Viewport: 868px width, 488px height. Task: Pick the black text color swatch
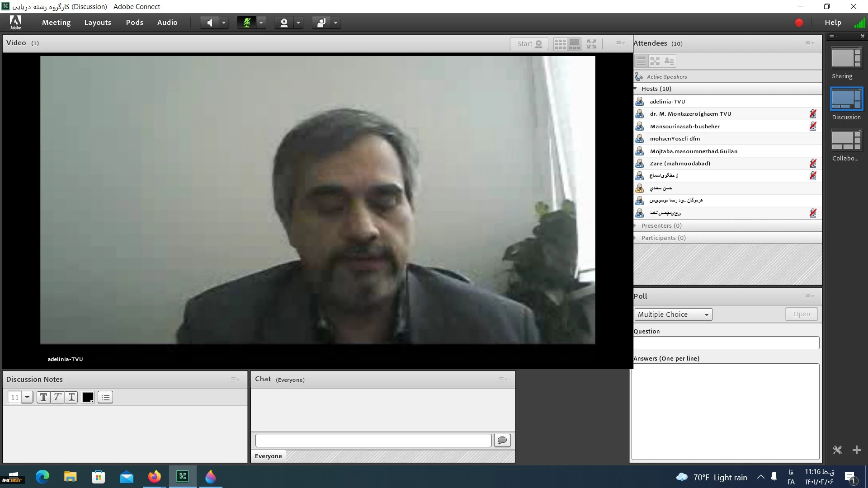point(88,397)
